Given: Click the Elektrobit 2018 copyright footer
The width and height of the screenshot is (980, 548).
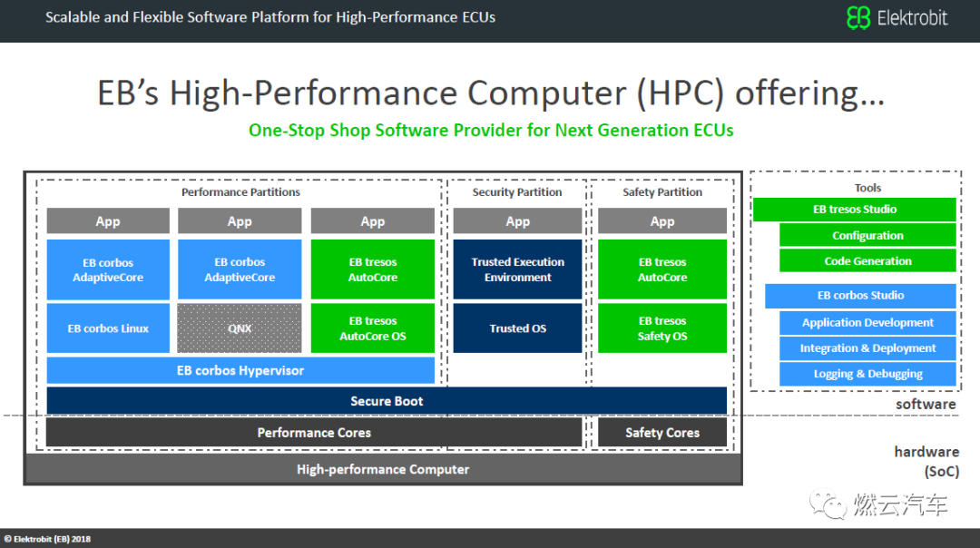Looking at the screenshot, I should tap(47, 539).
